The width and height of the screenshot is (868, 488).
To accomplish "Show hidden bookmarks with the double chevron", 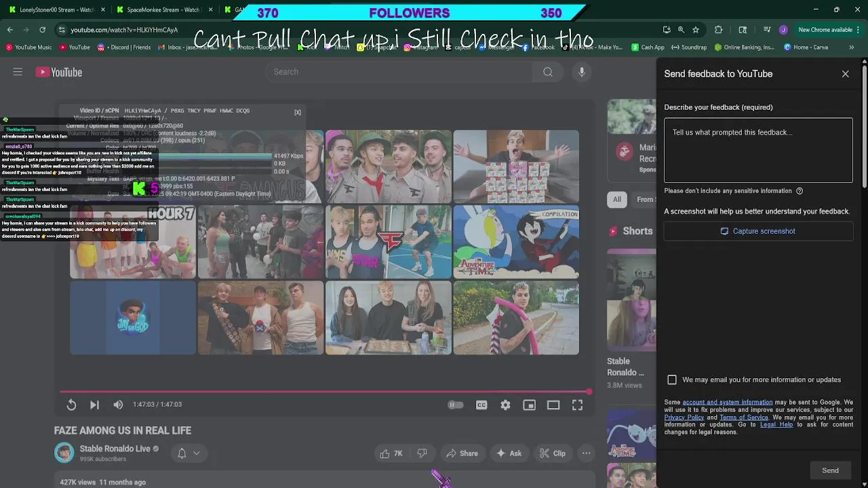I will pos(851,47).
